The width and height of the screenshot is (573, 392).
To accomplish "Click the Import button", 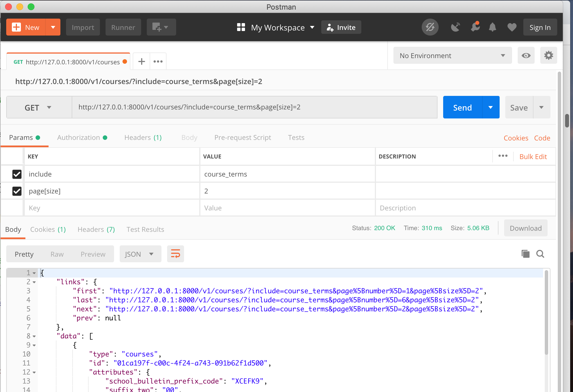I will point(83,27).
